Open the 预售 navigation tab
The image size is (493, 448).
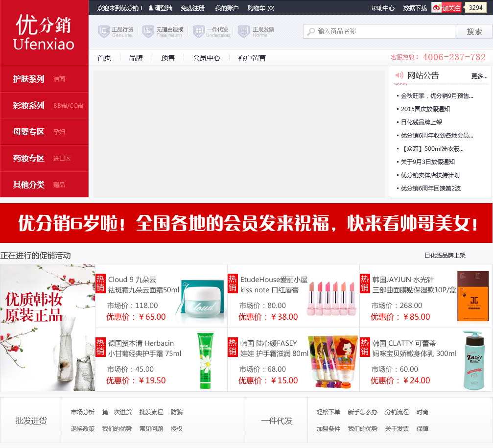pyautogui.click(x=168, y=58)
